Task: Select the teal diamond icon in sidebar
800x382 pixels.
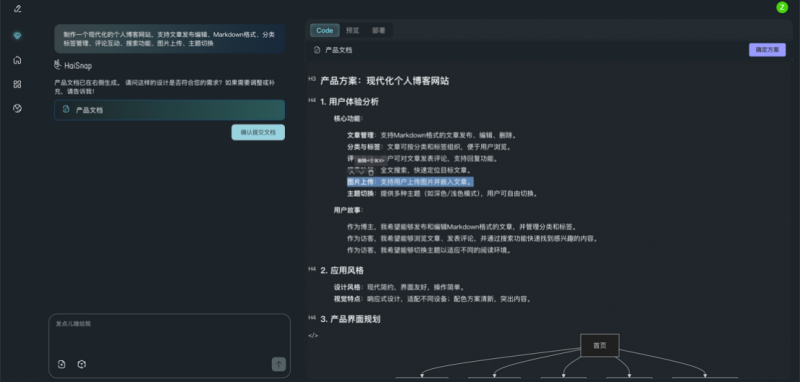Action: (x=17, y=35)
